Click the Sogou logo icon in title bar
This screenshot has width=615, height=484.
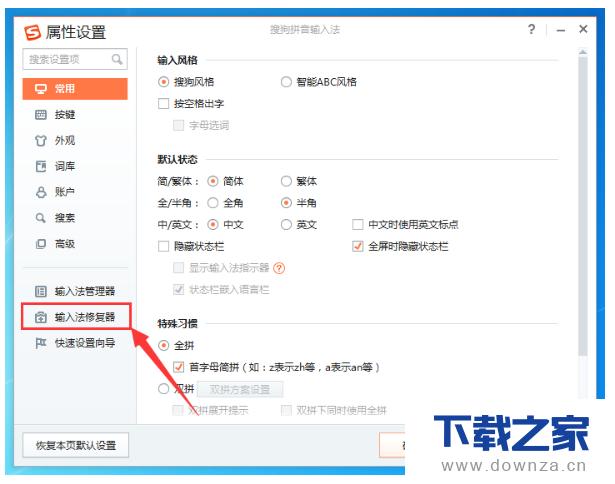[32, 32]
